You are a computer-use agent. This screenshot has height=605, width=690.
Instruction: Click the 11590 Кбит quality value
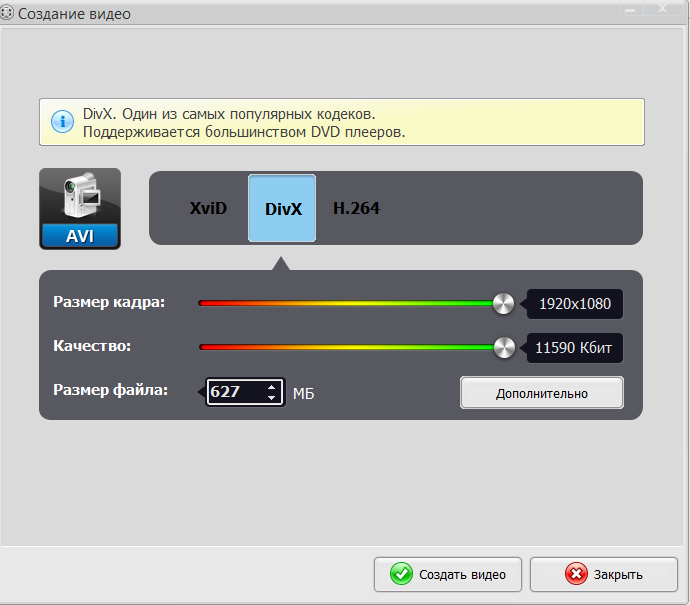574,347
